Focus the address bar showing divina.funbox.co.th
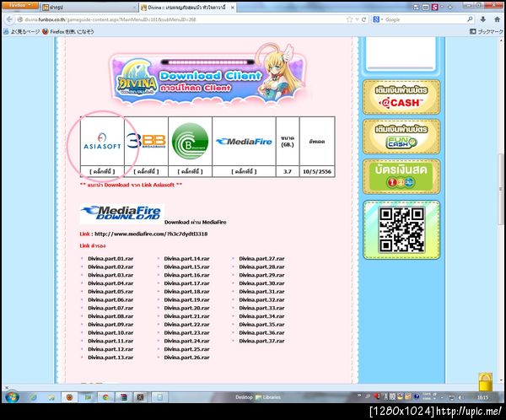 tap(180, 19)
